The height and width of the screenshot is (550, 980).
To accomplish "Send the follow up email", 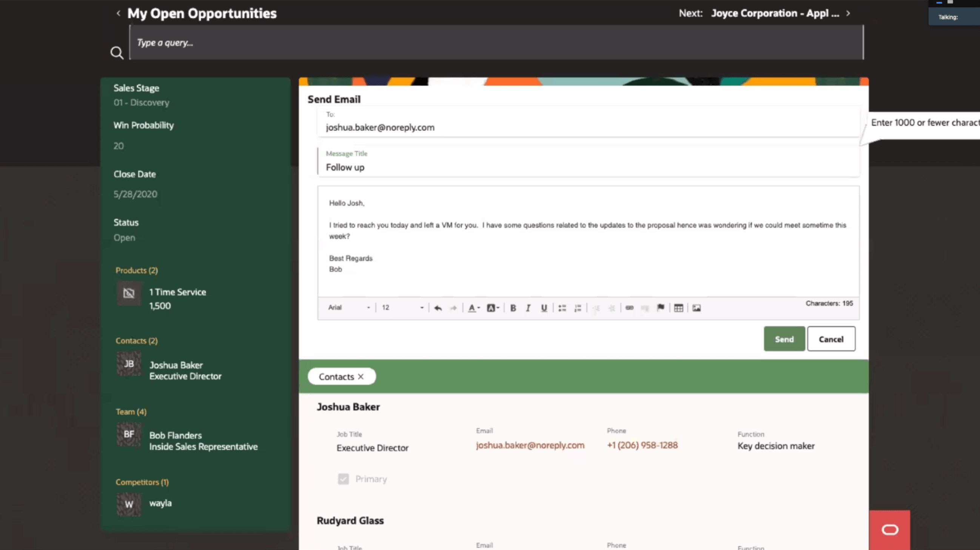I will coord(784,339).
